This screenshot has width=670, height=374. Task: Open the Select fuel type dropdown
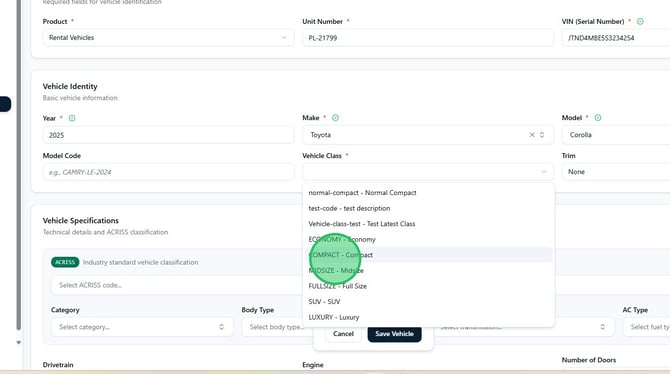[646, 327]
